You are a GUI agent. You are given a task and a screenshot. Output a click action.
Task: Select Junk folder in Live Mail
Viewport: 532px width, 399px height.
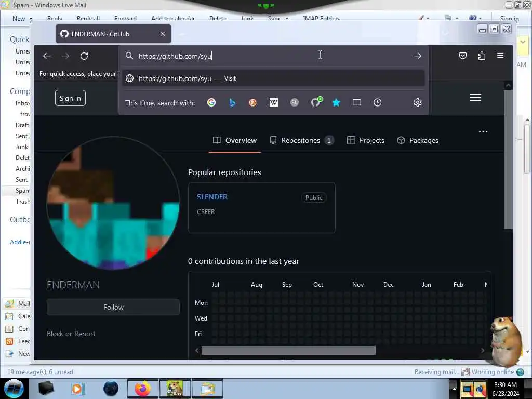point(22,147)
